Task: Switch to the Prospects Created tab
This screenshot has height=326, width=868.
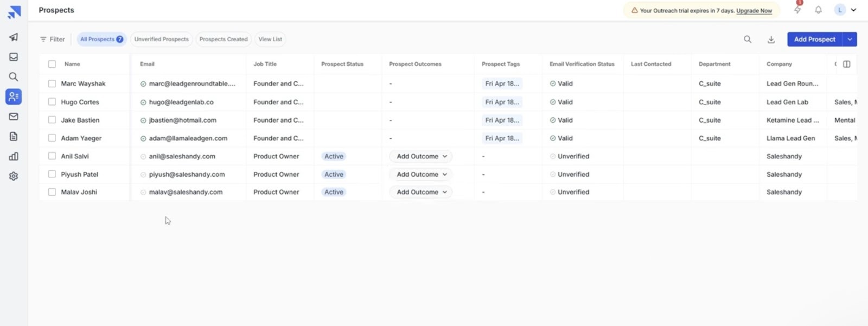Action: pos(224,39)
